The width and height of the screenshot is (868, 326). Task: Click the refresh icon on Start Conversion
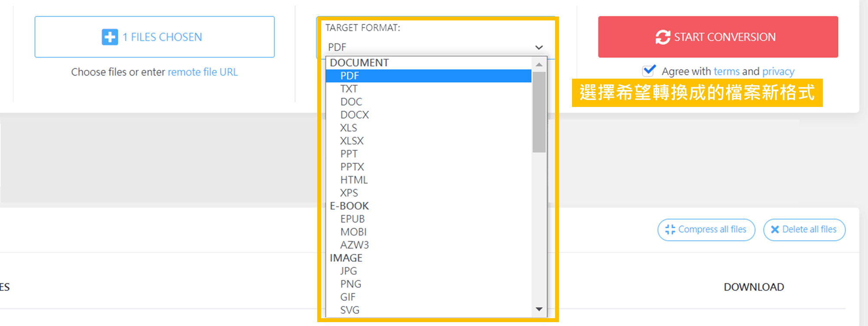pyautogui.click(x=663, y=37)
